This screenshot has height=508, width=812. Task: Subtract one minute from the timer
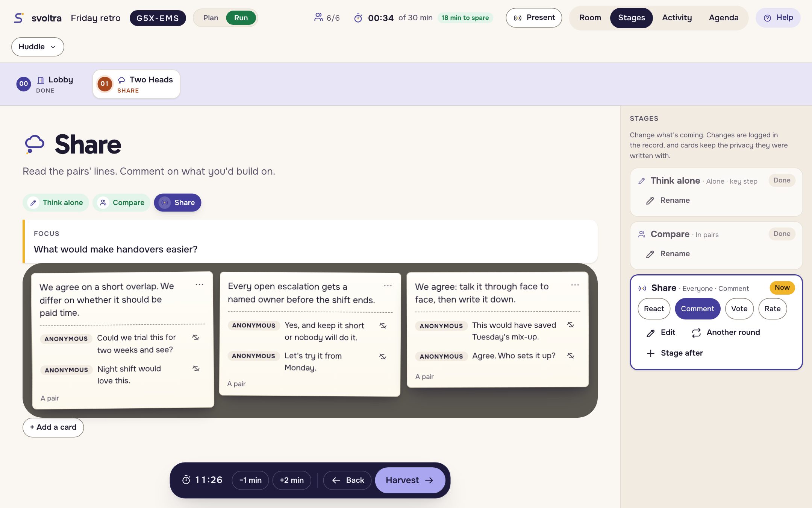(x=250, y=480)
